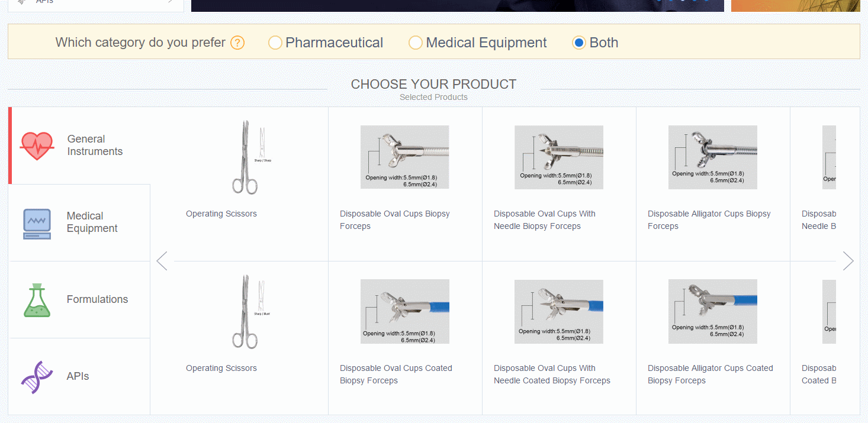Click the top Operating Scissors image
Image resolution: width=868 pixels, height=423 pixels.
245,157
